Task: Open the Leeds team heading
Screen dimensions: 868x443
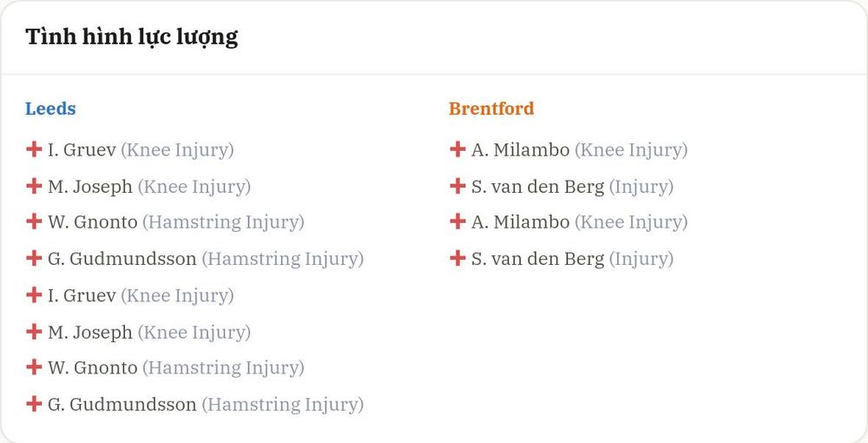Action: (x=50, y=109)
